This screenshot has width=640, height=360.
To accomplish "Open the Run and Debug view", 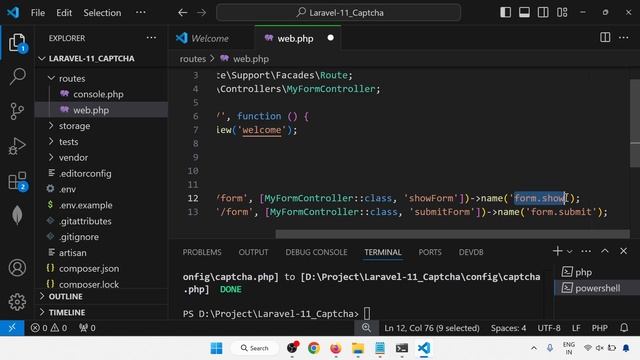I will coord(17,146).
